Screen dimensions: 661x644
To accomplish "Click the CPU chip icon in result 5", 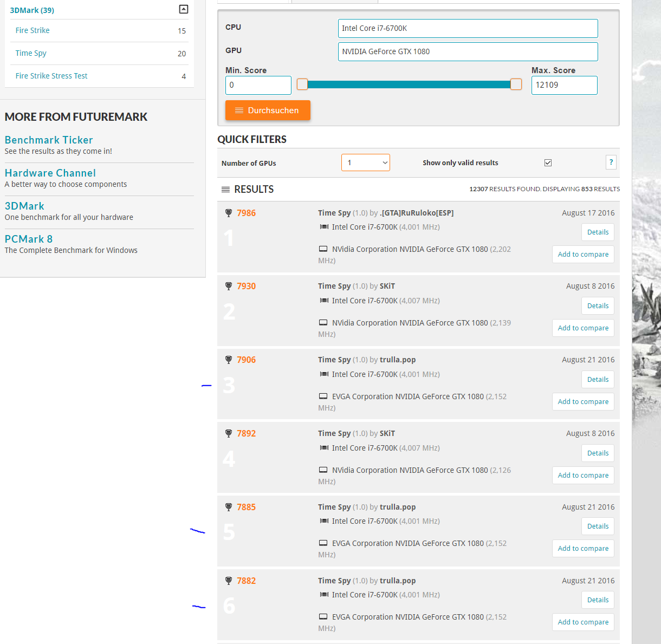I will click(324, 521).
